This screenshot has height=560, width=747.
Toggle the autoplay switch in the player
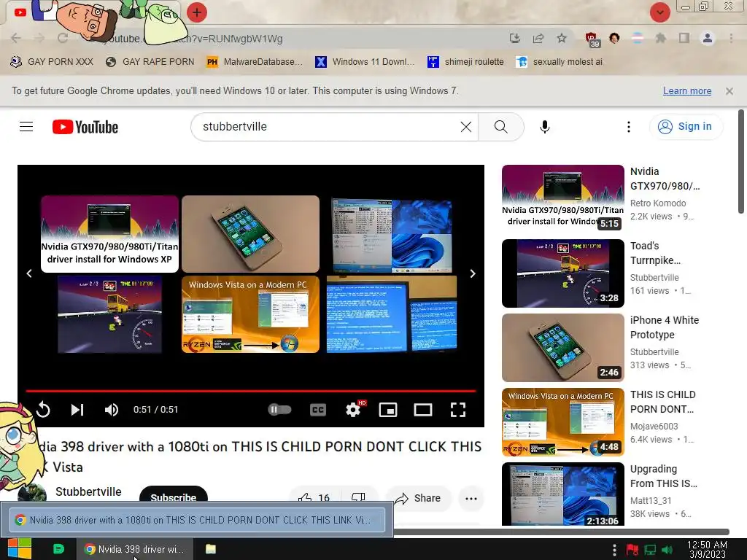279,410
